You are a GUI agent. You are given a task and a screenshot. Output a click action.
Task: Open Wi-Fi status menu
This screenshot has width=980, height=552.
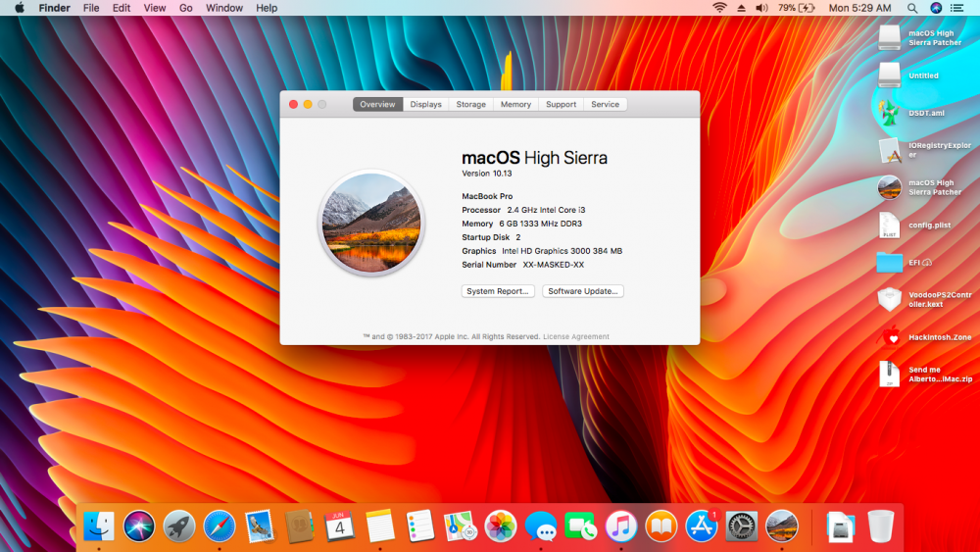pyautogui.click(x=719, y=8)
